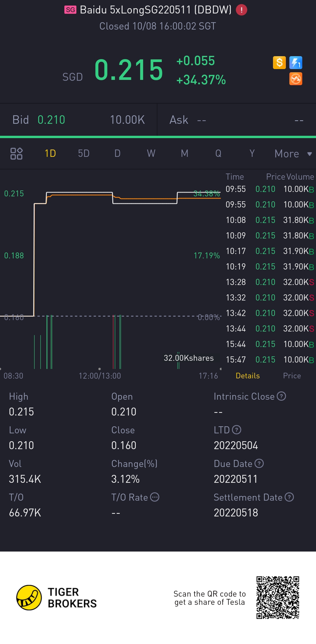
Task: Select the 13:32 trade row
Action: click(270, 298)
